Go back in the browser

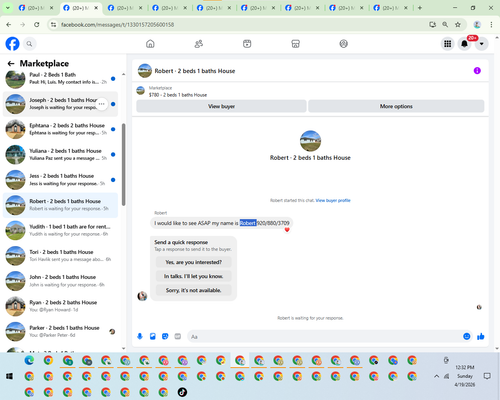(x=9, y=24)
